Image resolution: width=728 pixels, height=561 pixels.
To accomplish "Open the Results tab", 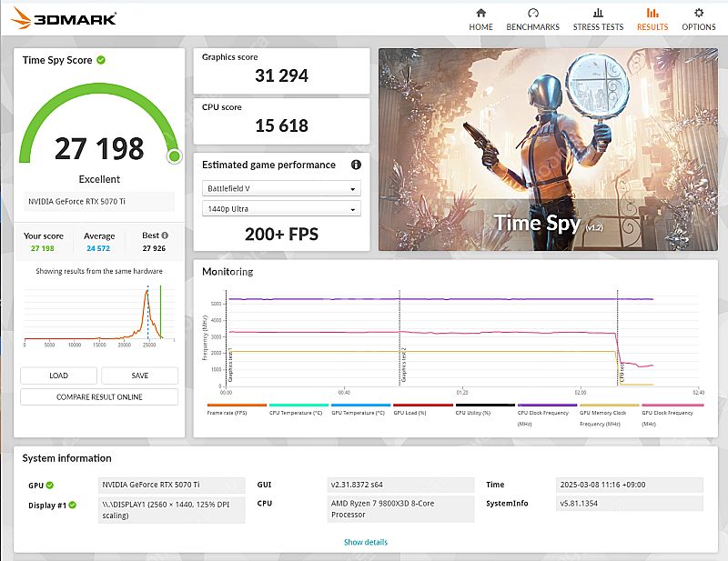I will (x=652, y=19).
